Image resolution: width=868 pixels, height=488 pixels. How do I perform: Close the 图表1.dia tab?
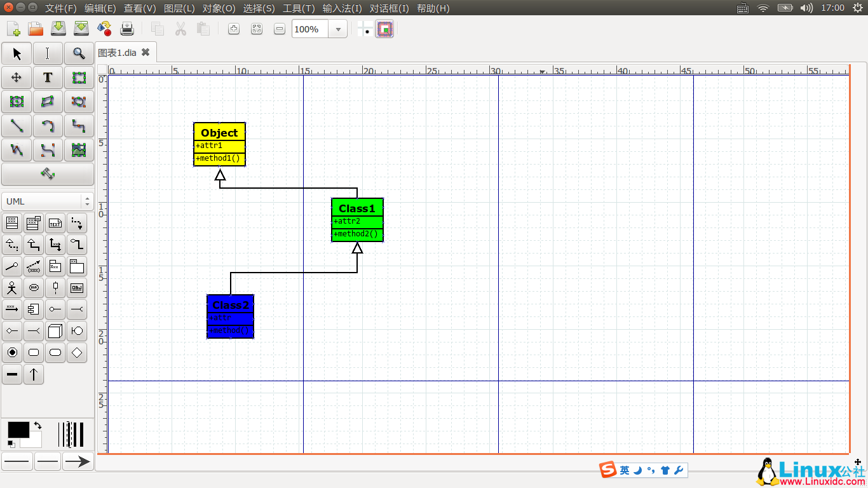tap(146, 52)
